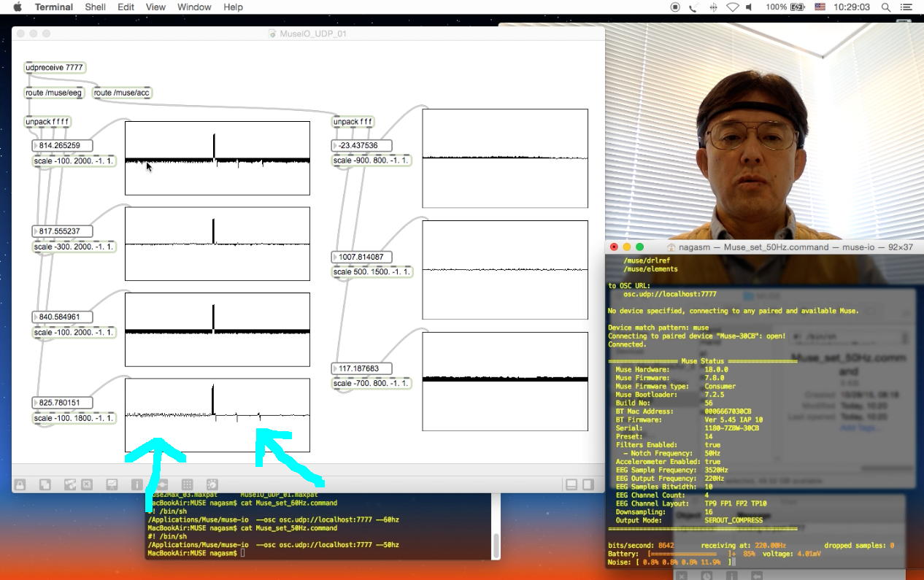
Task: Select the scale -100. 1800. -1. 1. object
Action: [74, 418]
